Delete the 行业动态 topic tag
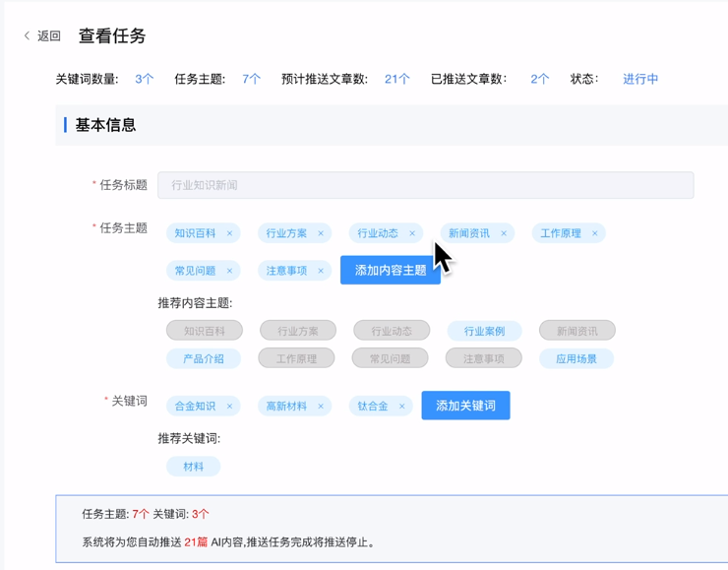 tap(412, 233)
